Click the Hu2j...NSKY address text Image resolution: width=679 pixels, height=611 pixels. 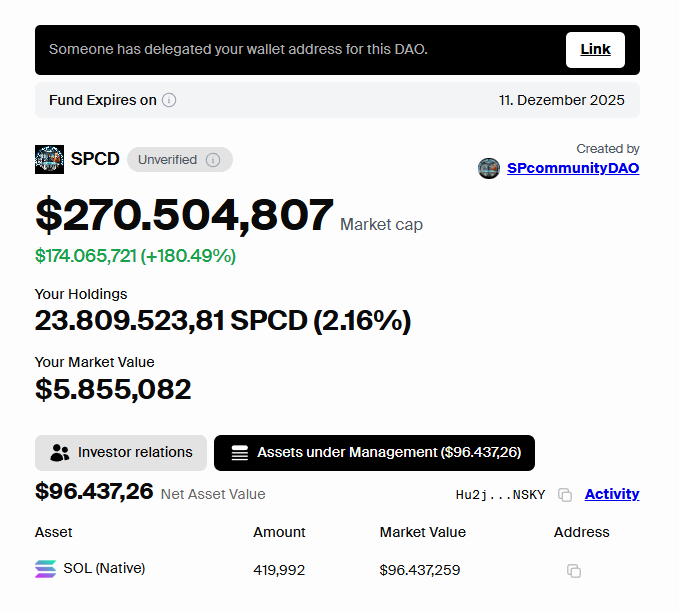[x=500, y=495]
